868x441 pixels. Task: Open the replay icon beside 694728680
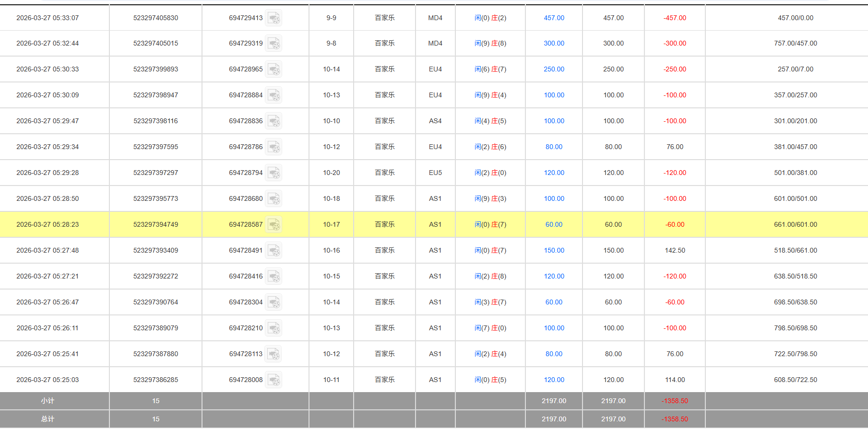click(x=273, y=199)
